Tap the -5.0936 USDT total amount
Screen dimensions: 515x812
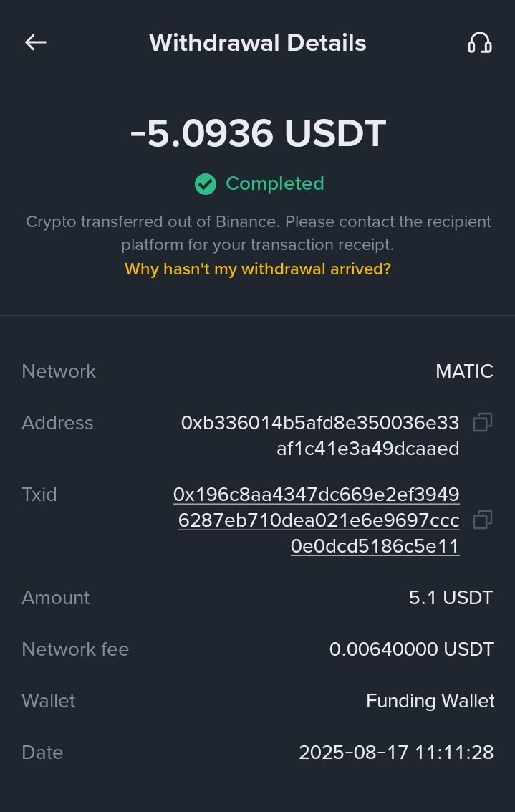point(258,133)
